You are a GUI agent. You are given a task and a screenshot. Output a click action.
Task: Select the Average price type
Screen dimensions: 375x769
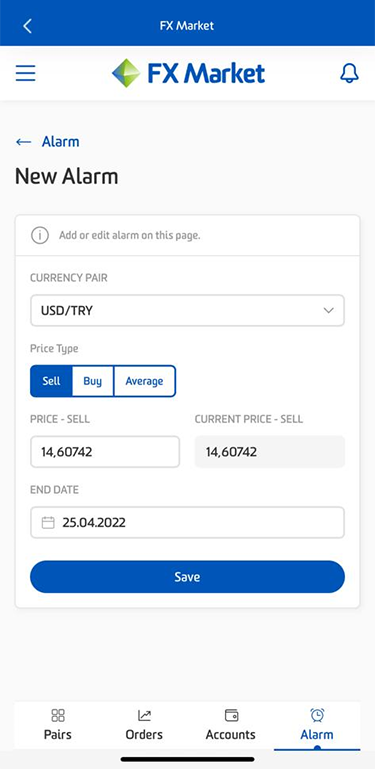(x=144, y=381)
